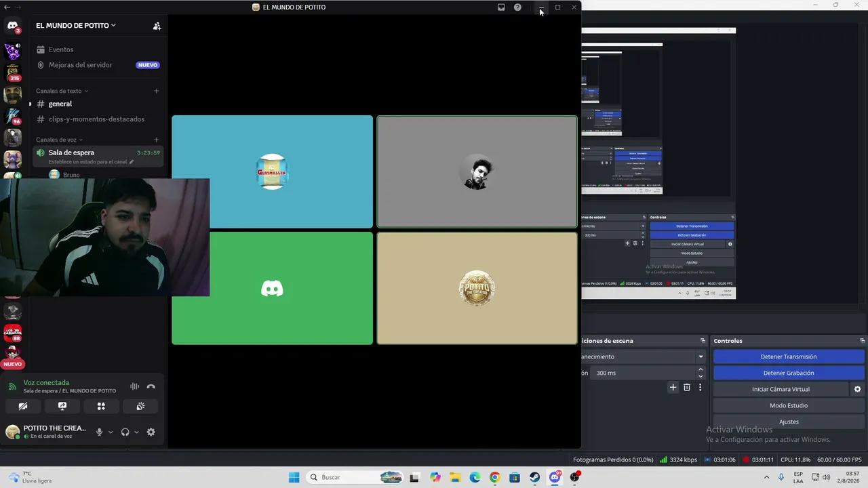Viewport: 868px width, 488px height.
Task: Show hidden system tray icons
Action: (767, 477)
